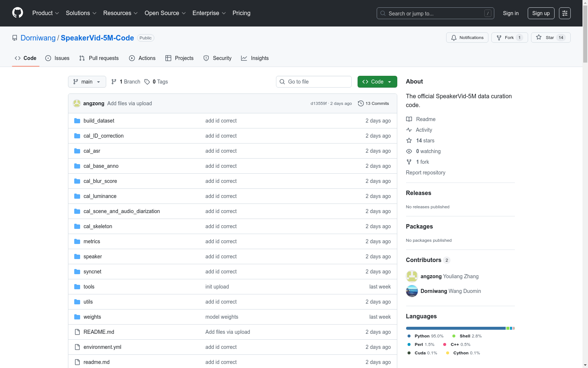The height and width of the screenshot is (368, 588).
Task: Focus the Search or jump to field
Action: 435,13
